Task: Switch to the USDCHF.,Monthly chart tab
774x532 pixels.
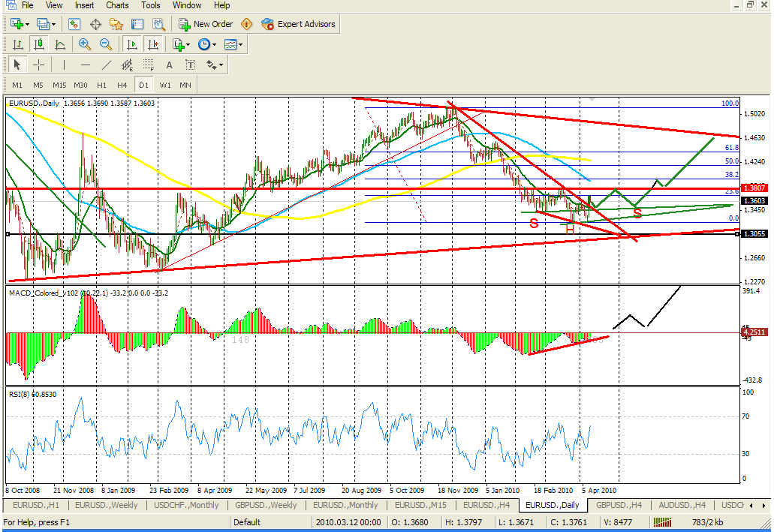Action: tap(186, 505)
